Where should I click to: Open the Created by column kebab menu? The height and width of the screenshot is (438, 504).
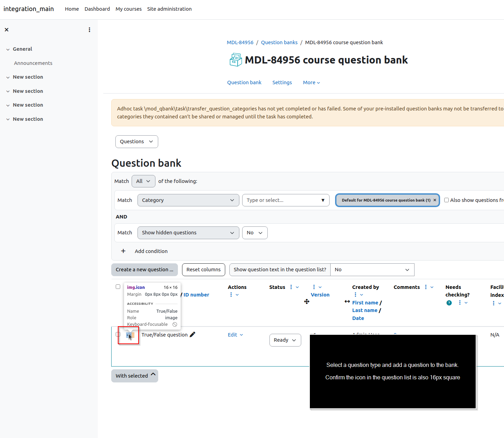(355, 295)
